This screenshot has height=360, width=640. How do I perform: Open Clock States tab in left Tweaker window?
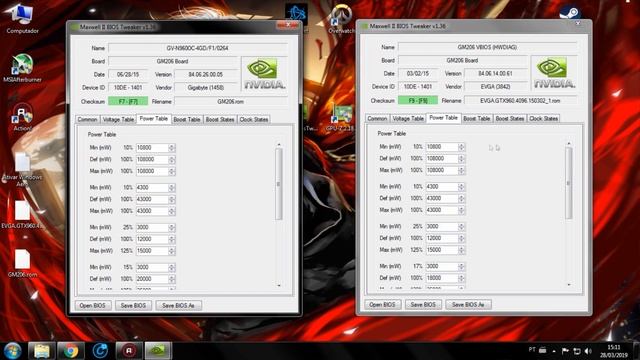click(253, 120)
